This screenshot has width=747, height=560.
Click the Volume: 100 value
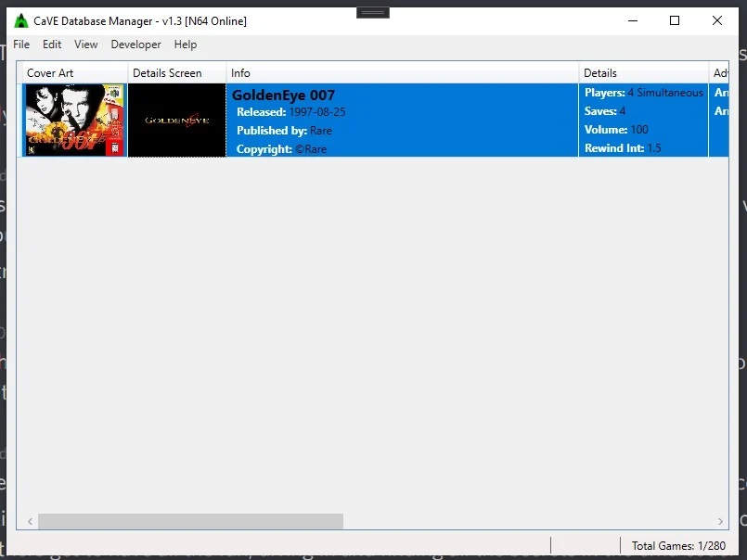coord(616,130)
